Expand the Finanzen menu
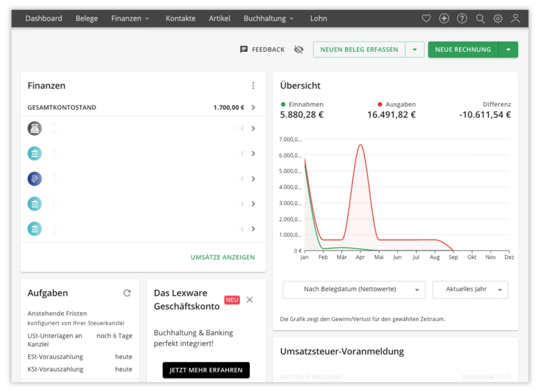 tap(130, 19)
